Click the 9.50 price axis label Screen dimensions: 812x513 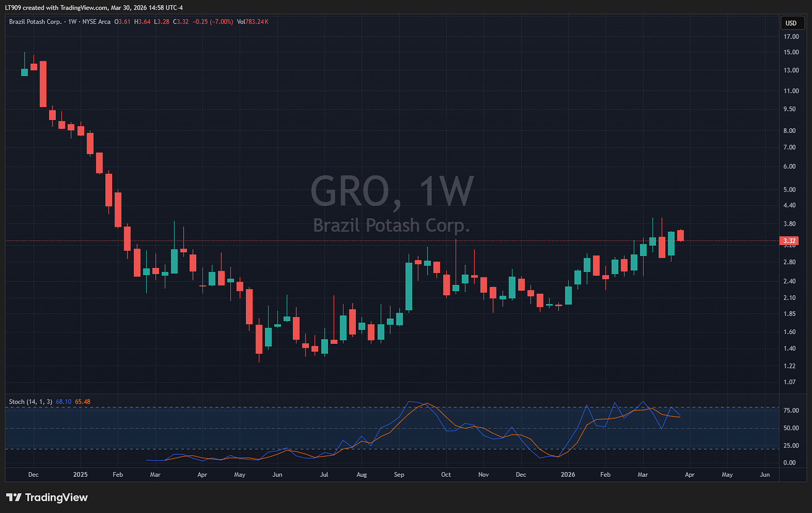tap(790, 109)
